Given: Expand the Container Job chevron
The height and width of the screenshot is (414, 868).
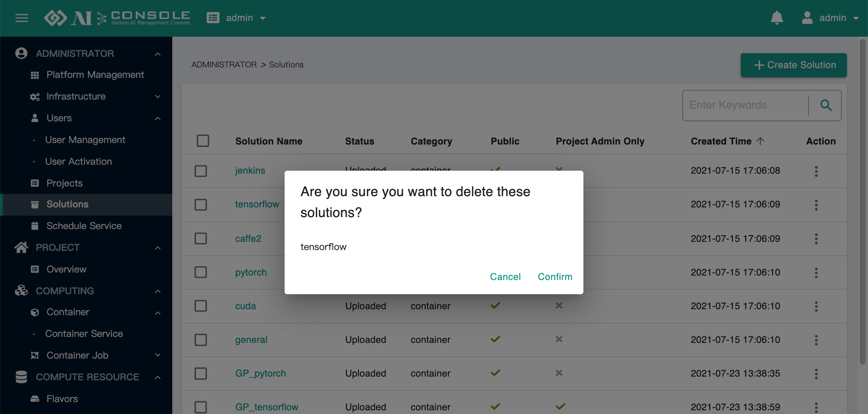Looking at the screenshot, I should [x=158, y=355].
